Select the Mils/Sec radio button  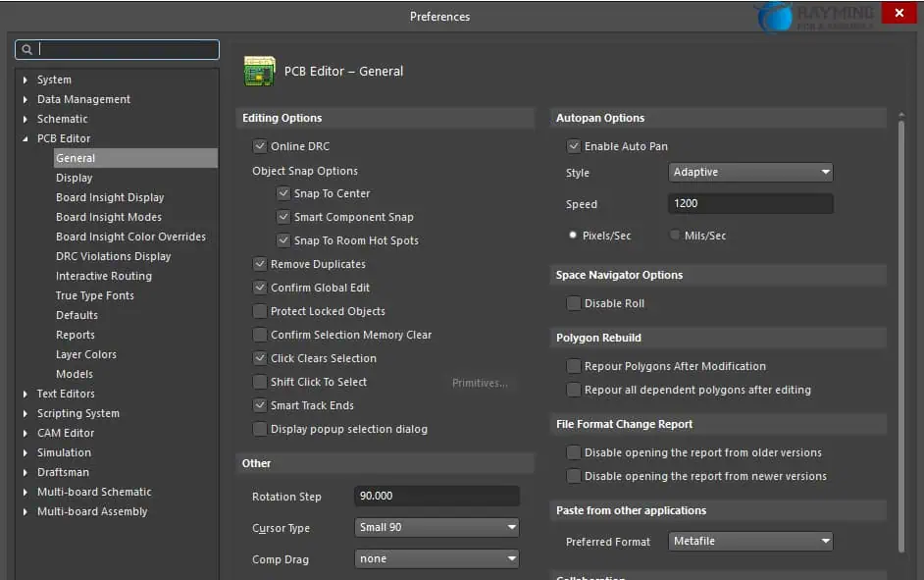(675, 236)
